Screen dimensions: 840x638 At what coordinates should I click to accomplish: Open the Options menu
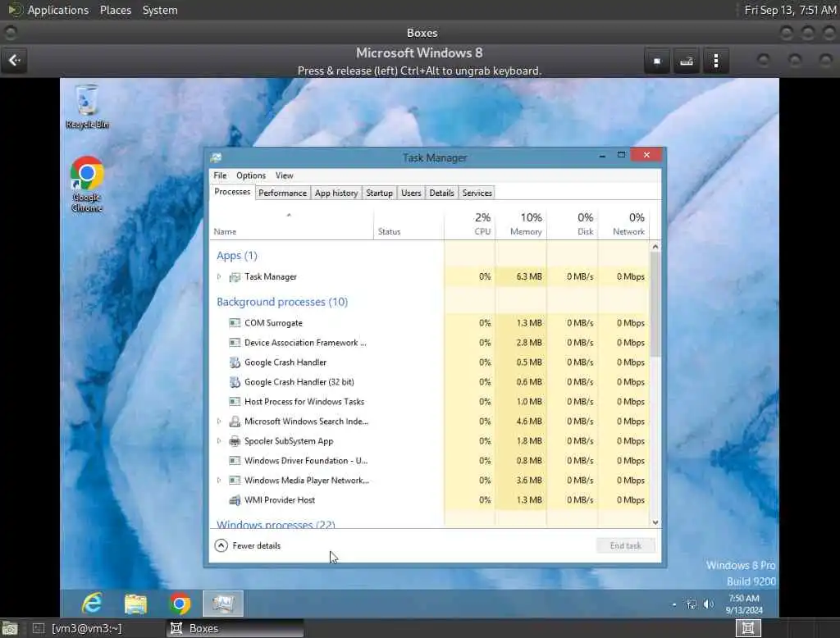(251, 175)
